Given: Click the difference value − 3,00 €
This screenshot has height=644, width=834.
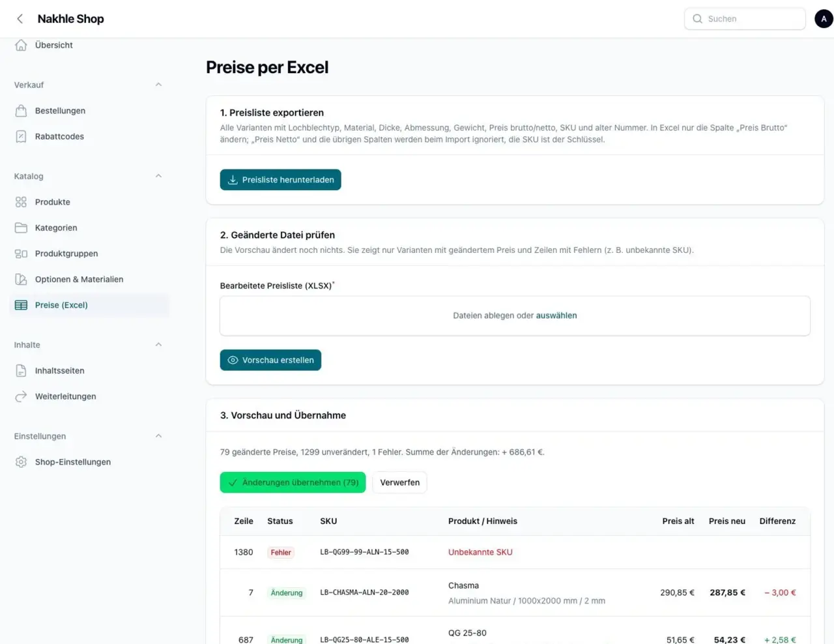Looking at the screenshot, I should [x=780, y=593].
